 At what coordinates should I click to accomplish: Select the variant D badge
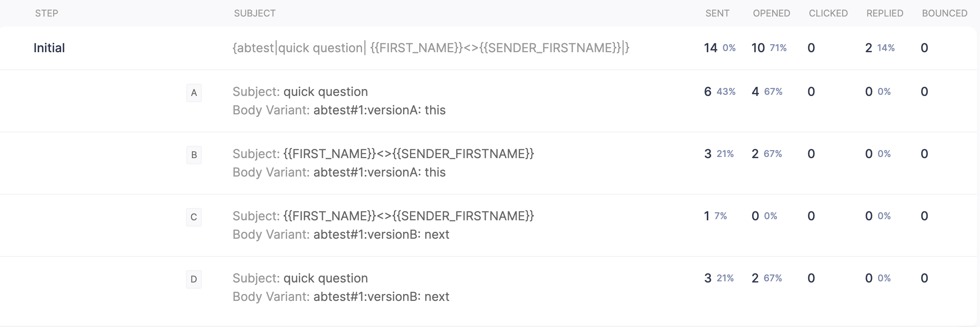[194, 279]
